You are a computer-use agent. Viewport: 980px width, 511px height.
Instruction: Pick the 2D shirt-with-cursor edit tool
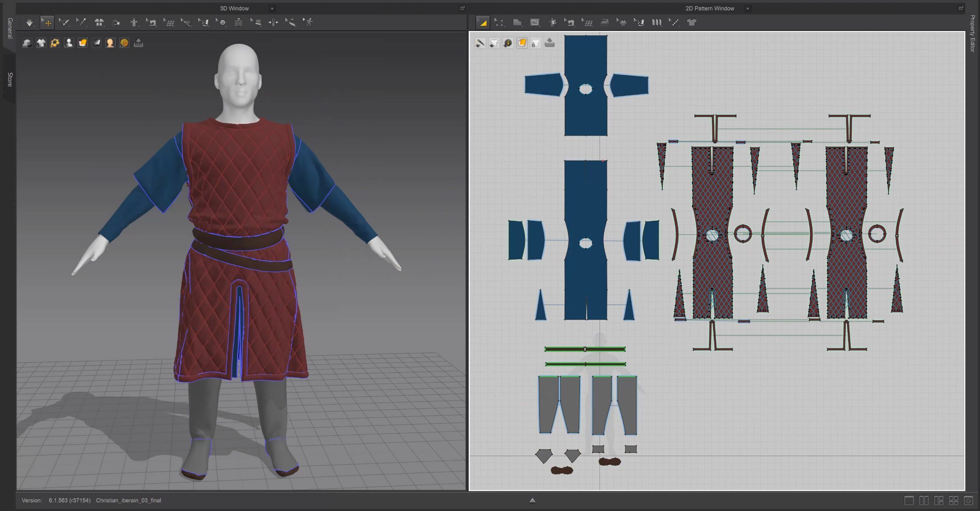click(x=622, y=23)
